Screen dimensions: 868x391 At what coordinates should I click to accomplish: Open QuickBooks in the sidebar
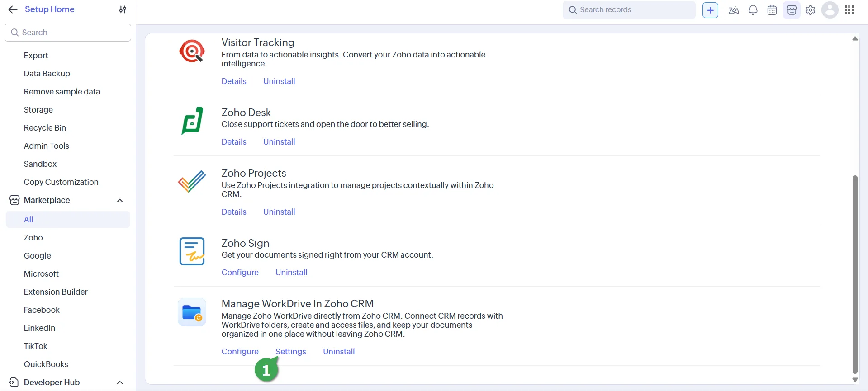46,364
